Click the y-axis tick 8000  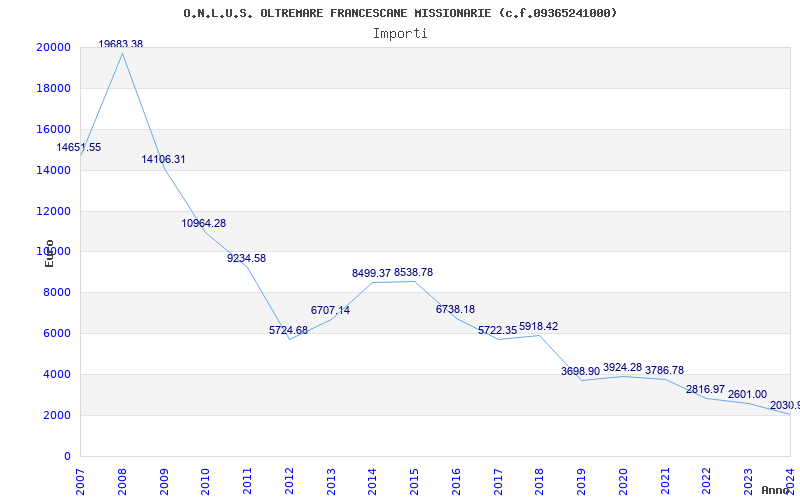click(x=56, y=293)
